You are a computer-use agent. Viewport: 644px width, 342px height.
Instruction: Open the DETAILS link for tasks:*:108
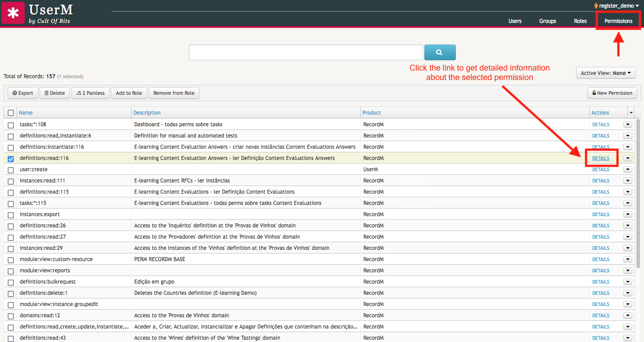[600, 124]
